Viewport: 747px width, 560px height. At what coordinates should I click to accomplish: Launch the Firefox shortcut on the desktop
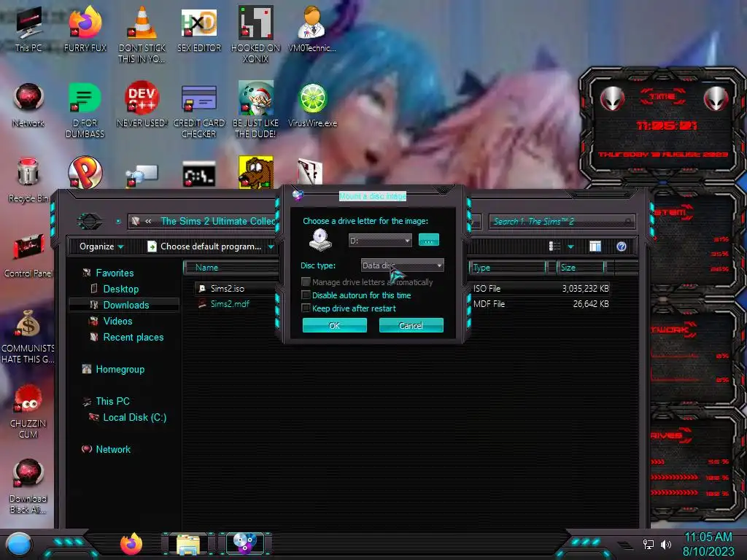point(85,28)
